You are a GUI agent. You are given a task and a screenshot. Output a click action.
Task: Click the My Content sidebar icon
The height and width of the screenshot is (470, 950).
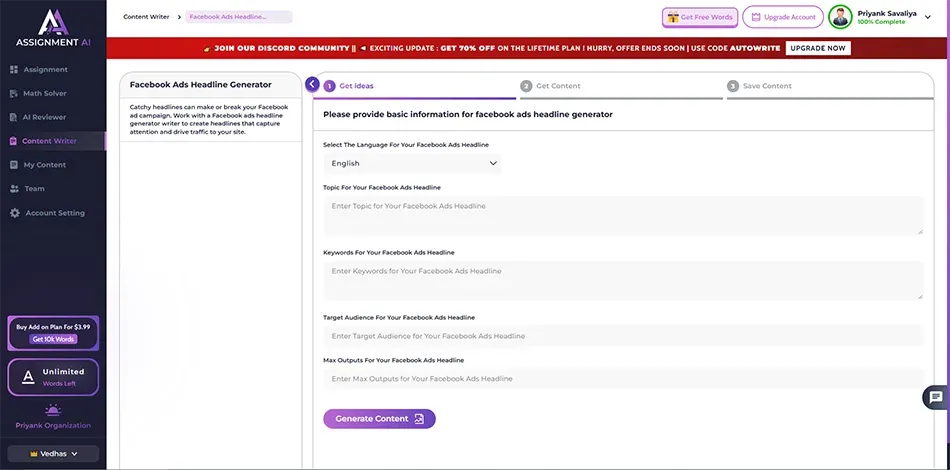(14, 165)
